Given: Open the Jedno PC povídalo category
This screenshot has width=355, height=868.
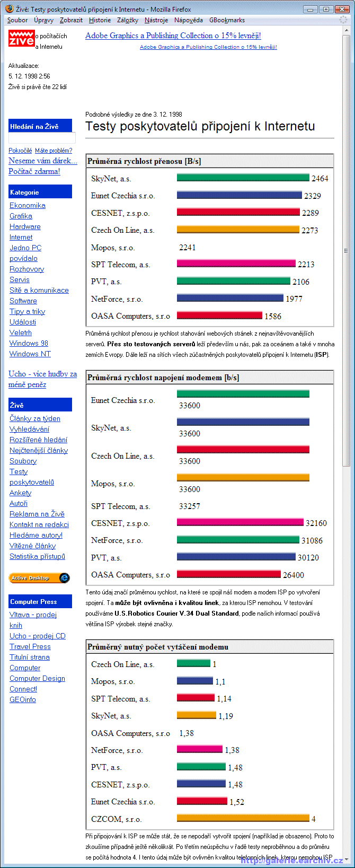Looking at the screenshot, I should point(25,253).
